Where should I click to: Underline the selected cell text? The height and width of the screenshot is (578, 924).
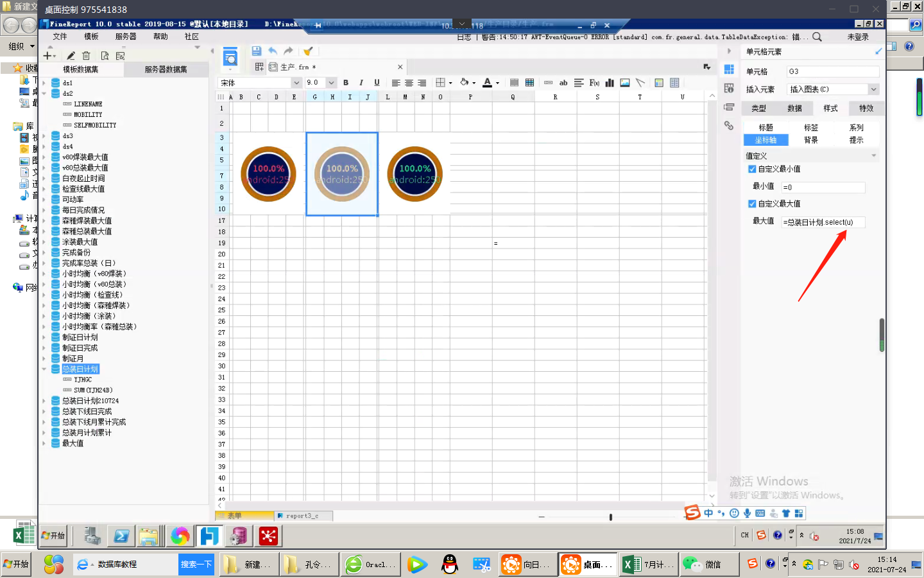pyautogui.click(x=377, y=83)
